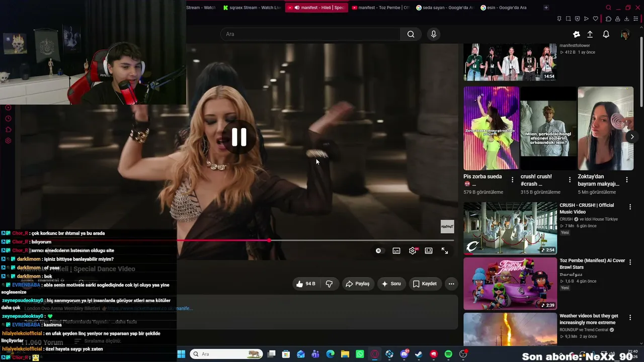Click the Paylaş share button

[x=358, y=284]
